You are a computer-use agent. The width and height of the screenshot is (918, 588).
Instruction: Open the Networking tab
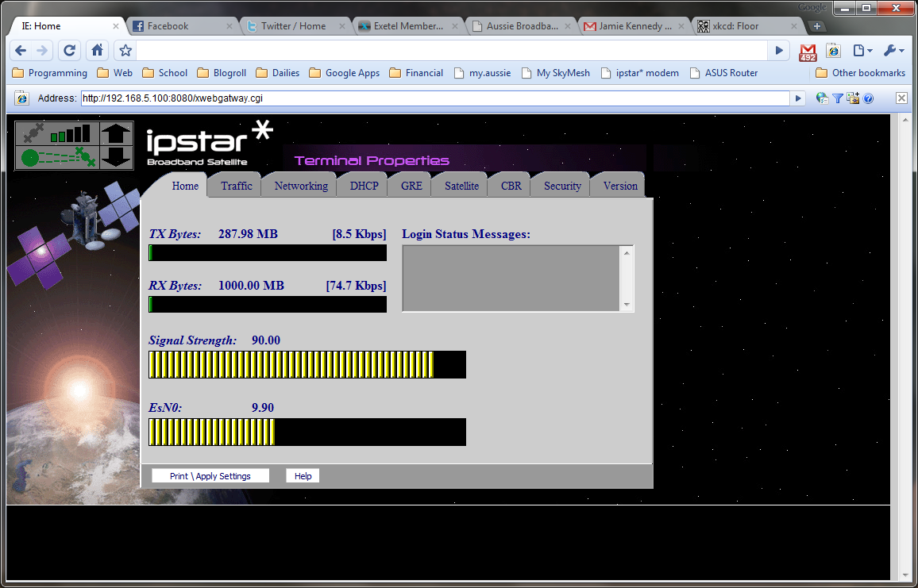[301, 186]
